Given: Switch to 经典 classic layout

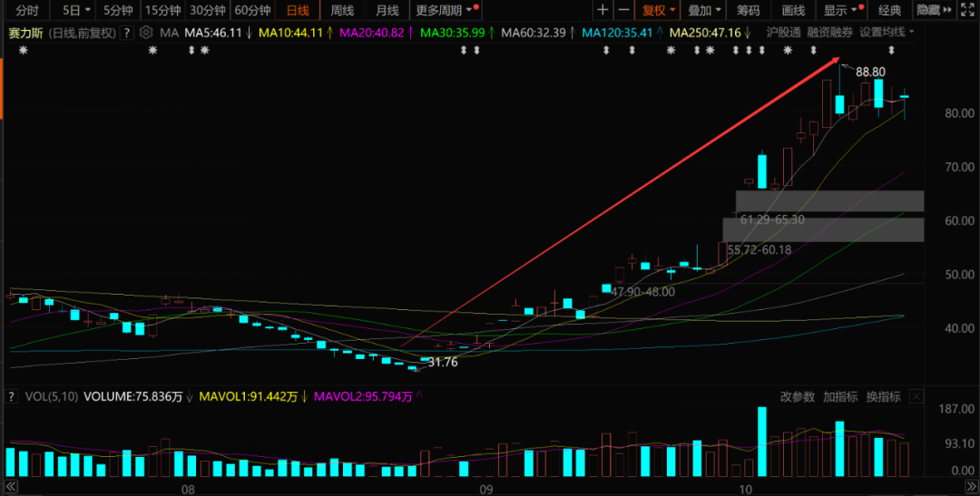Looking at the screenshot, I should coord(890,10).
